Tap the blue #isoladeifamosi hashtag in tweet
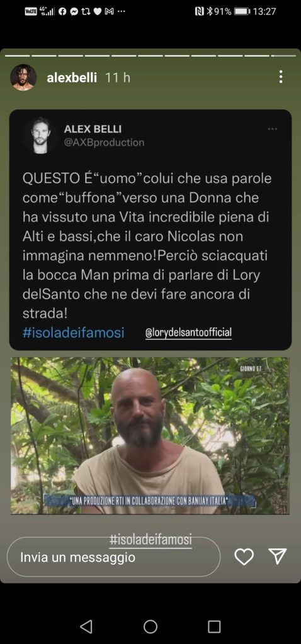This screenshot has width=301, height=644. (73, 332)
